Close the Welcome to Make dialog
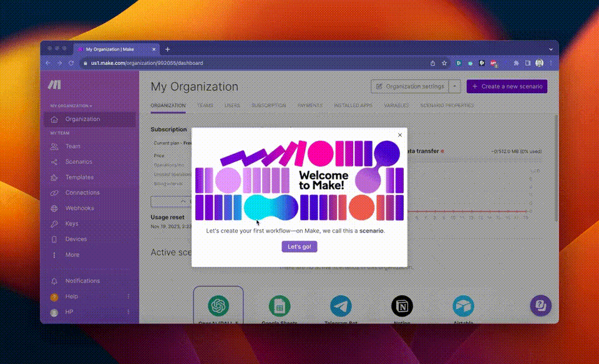Screen dimensions: 599x364 pos(400,135)
